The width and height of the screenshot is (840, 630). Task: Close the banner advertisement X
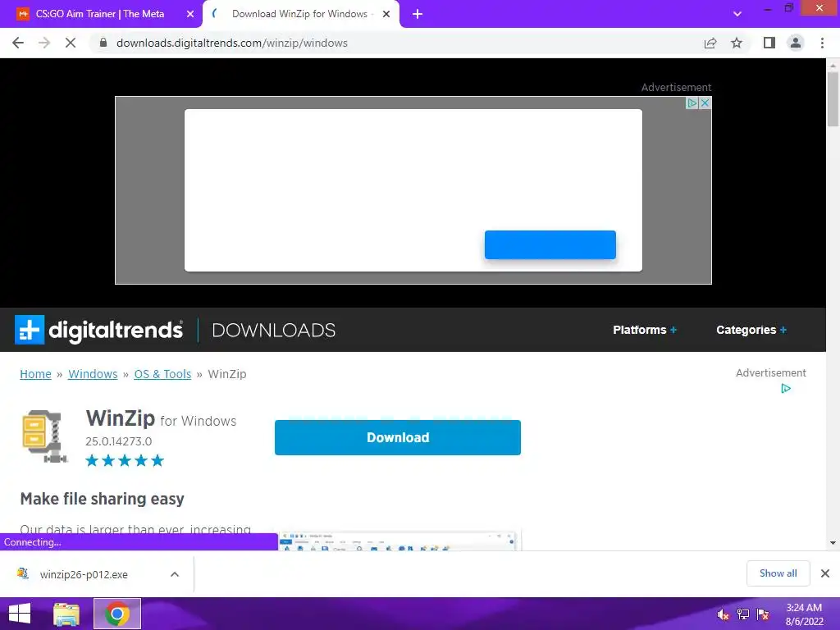point(705,103)
